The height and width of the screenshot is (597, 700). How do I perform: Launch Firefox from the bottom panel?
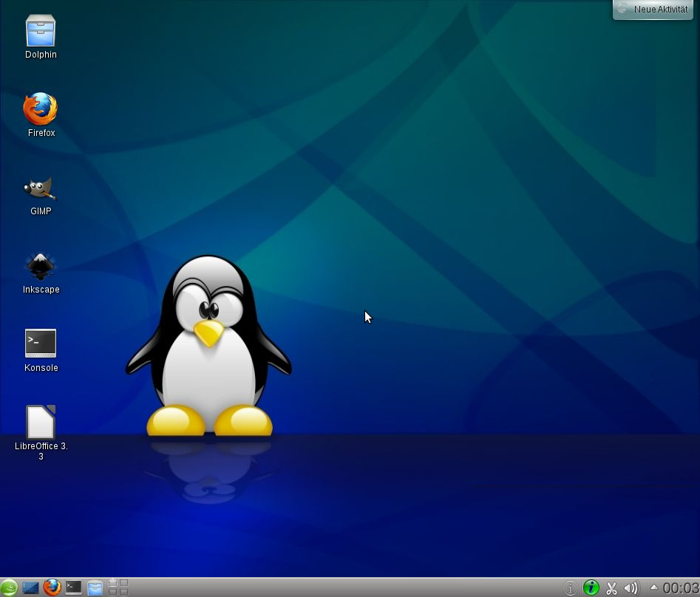52,587
